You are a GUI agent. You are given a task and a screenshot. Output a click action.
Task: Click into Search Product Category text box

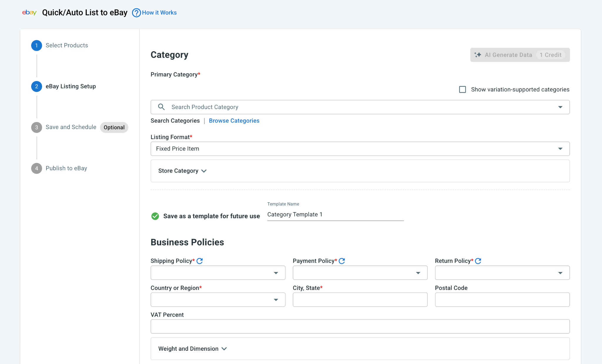click(360, 107)
